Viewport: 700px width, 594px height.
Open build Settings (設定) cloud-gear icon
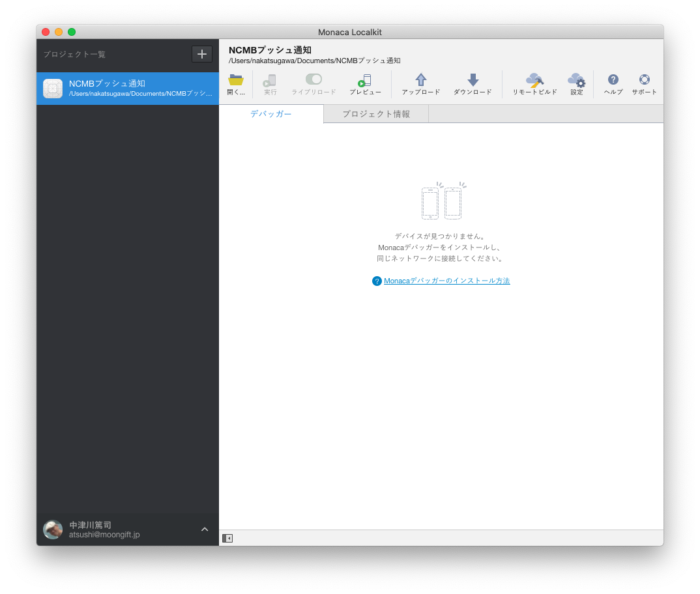click(576, 80)
